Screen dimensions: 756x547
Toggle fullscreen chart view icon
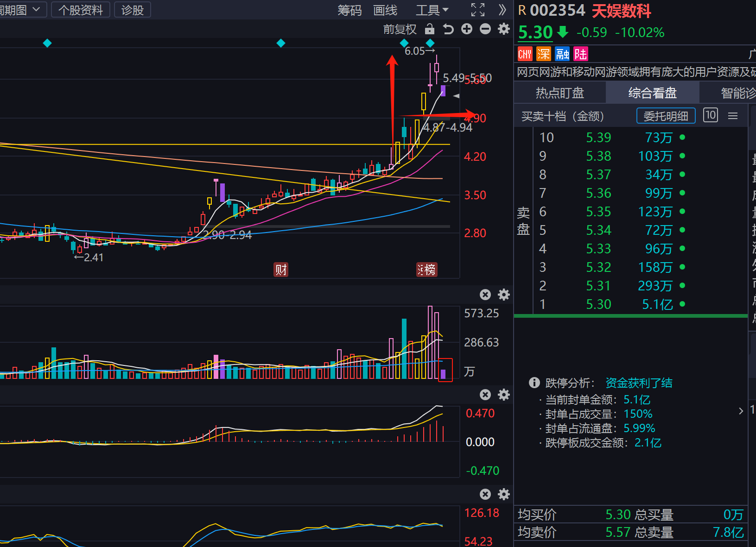click(478, 10)
